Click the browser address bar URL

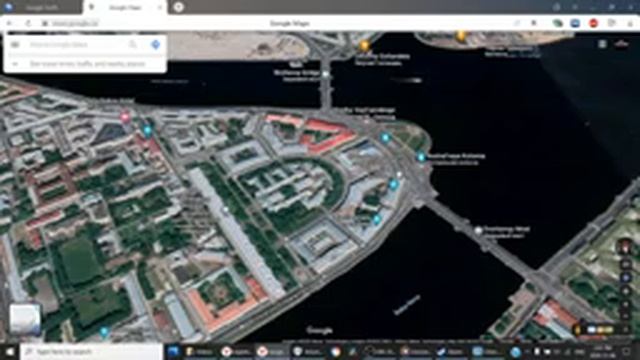tap(76, 24)
